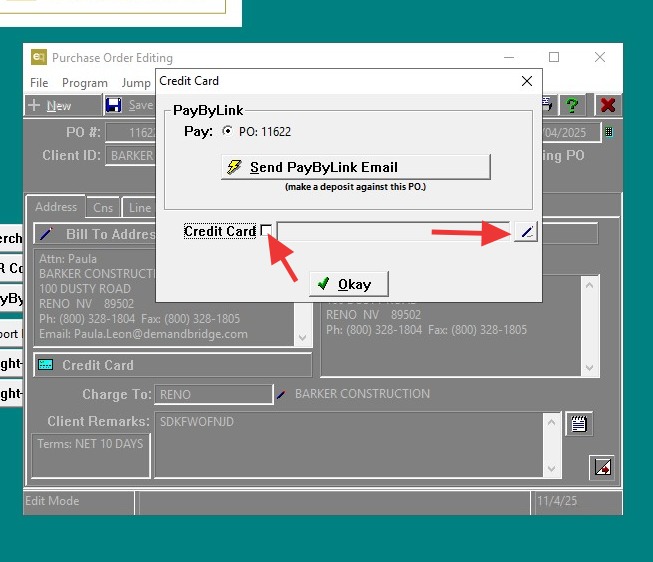Screen dimensions: 653x562
Task: Click the Client Remarks text area
Action: [x=349, y=445]
